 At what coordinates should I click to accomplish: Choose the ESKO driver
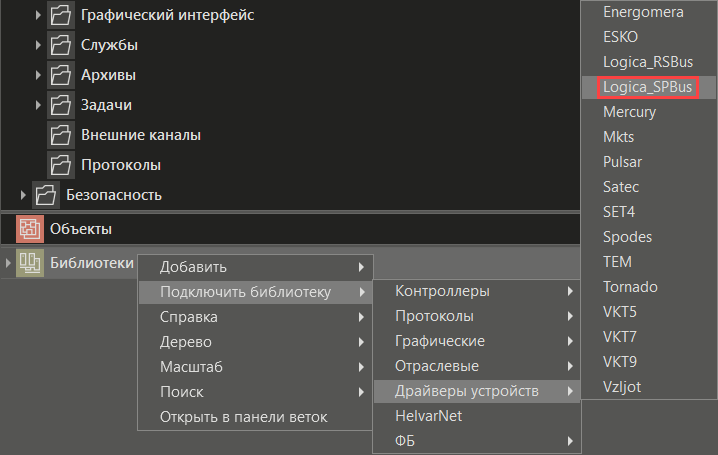pos(649,37)
